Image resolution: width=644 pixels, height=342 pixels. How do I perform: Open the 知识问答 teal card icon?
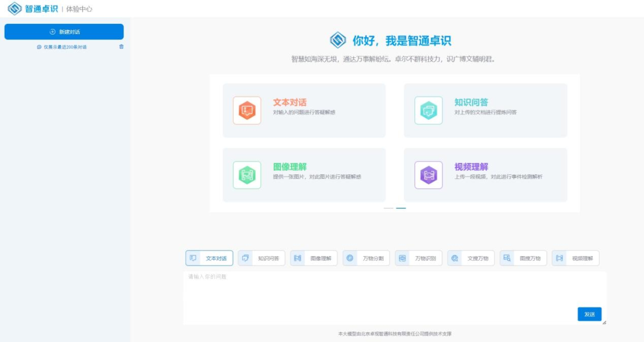point(428,110)
